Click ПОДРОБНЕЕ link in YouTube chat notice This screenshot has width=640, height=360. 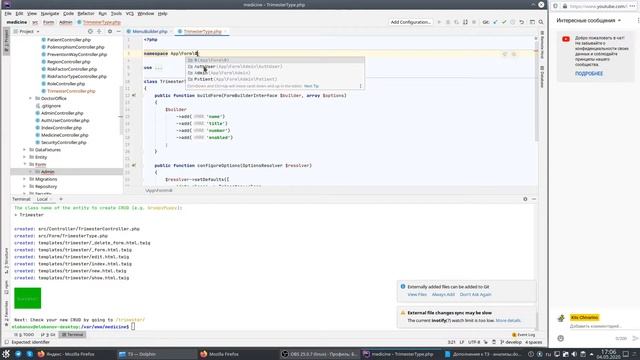pos(589,73)
